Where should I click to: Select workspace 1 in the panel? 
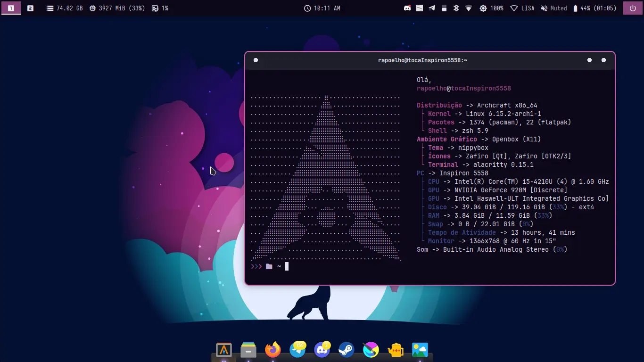[11, 8]
